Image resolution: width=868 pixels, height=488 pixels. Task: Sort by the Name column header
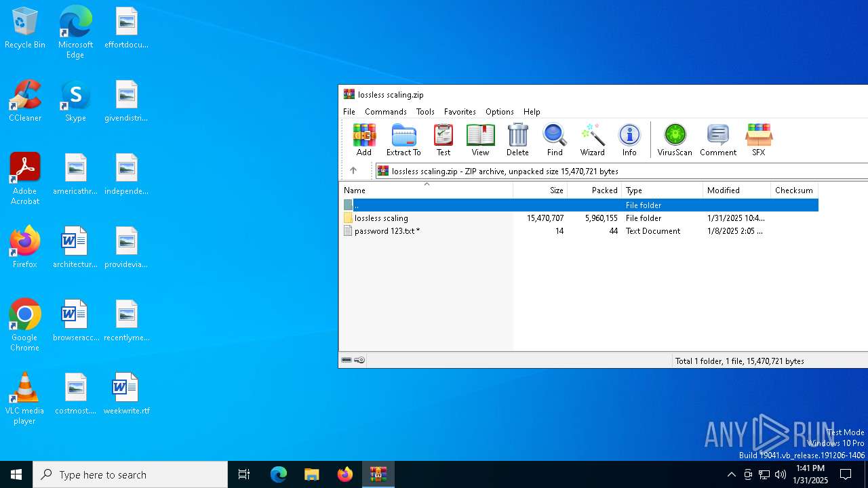coord(427,190)
